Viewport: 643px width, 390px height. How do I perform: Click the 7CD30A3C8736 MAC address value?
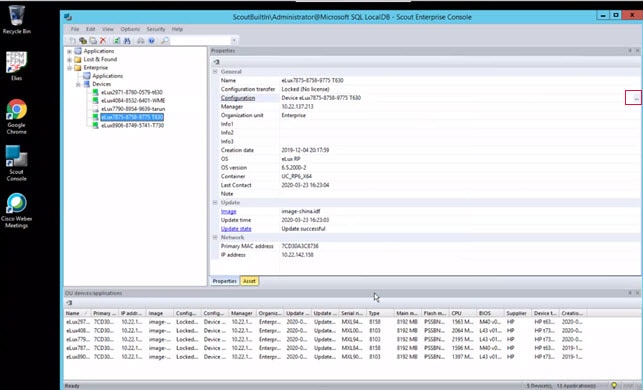tap(300, 246)
